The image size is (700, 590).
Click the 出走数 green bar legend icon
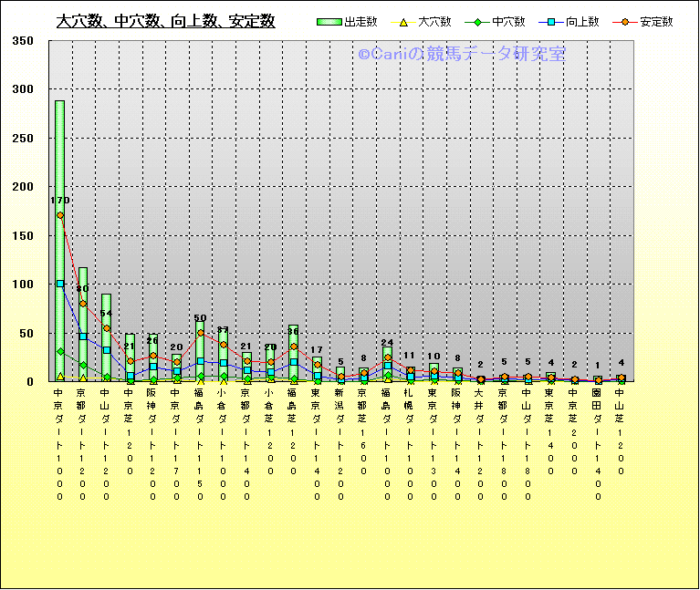[x=329, y=22]
